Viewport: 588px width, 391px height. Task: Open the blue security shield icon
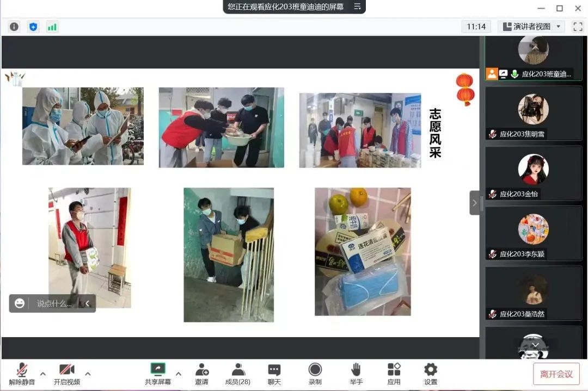(33, 27)
